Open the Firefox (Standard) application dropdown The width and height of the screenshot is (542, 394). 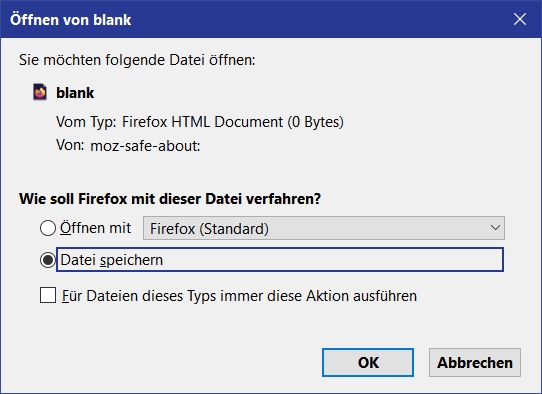324,228
